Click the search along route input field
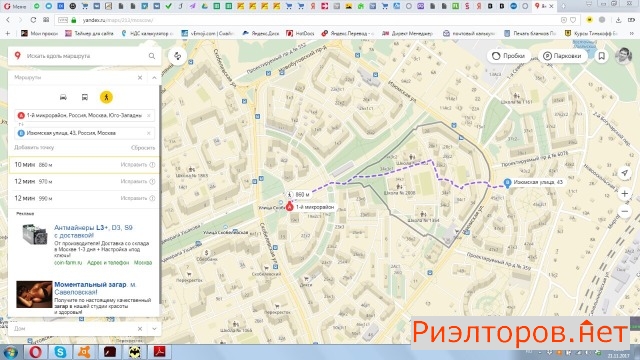640x360 pixels. pyautogui.click(x=84, y=56)
